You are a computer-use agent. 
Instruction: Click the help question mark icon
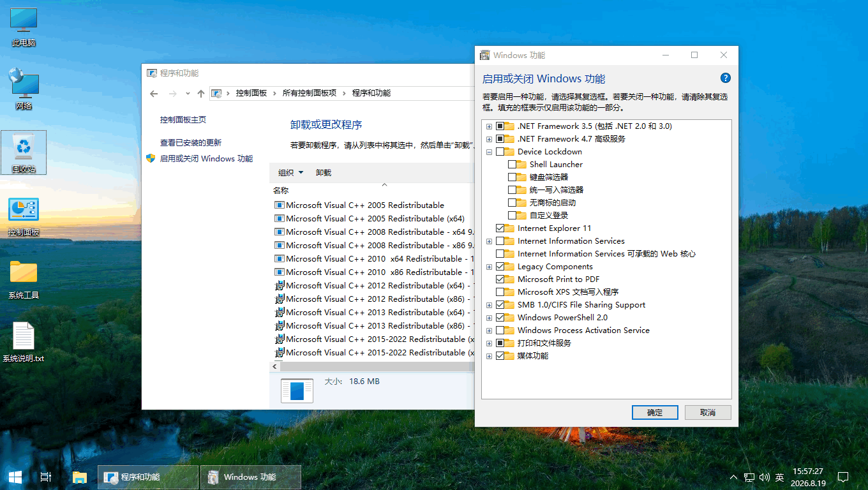pos(725,78)
